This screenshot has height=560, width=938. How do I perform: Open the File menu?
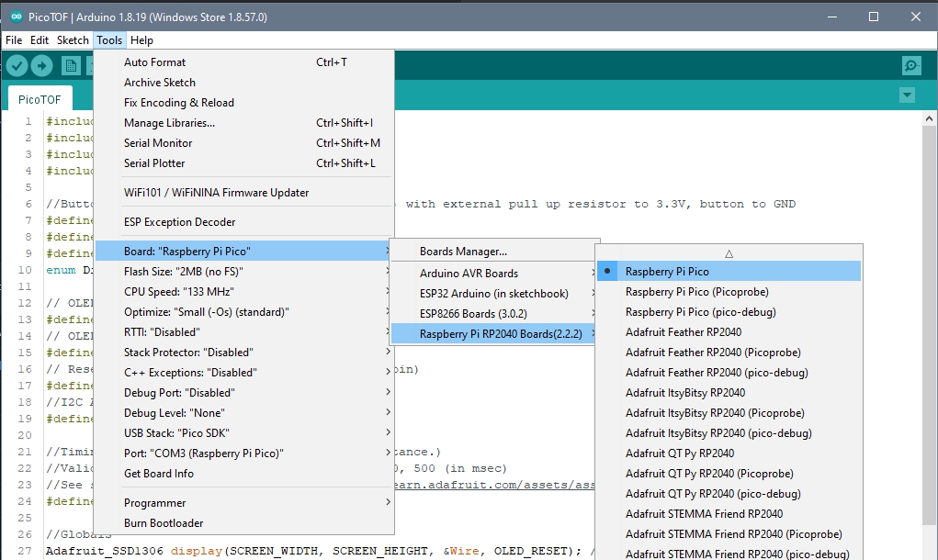tap(14, 40)
